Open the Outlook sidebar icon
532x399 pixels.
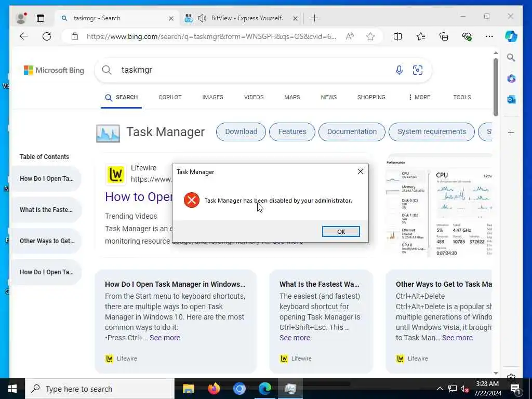pos(511,99)
